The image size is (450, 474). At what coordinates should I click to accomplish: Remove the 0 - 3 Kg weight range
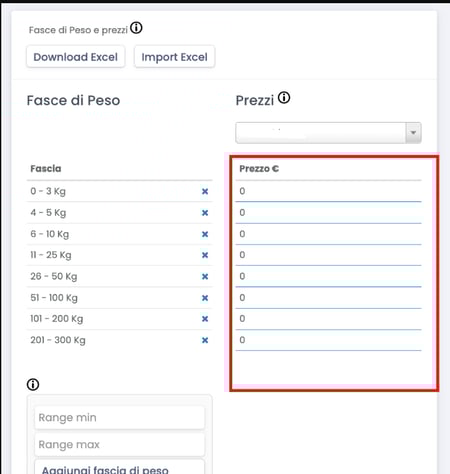(x=205, y=191)
